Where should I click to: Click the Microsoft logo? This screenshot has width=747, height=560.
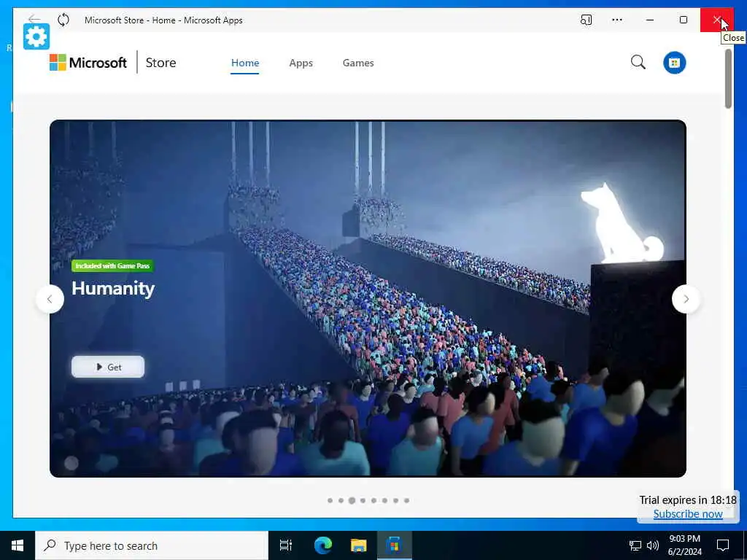click(x=88, y=63)
